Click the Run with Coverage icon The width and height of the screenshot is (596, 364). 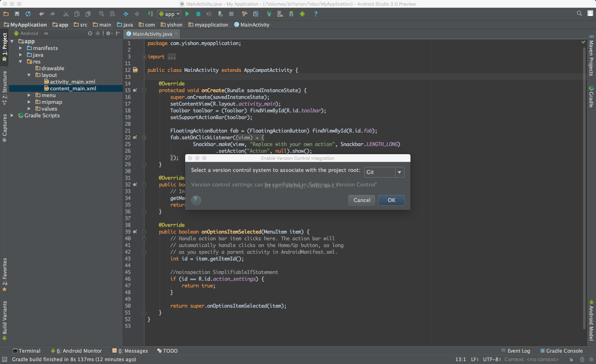coord(209,14)
